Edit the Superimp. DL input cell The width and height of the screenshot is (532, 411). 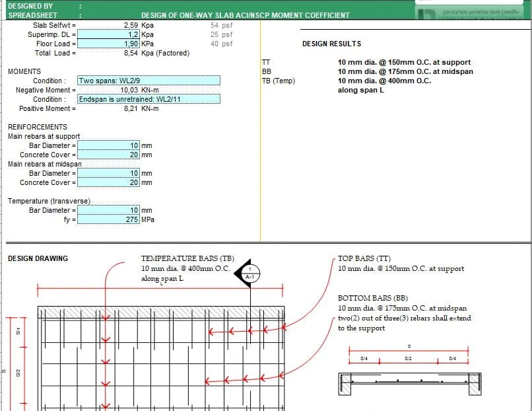click(109, 34)
